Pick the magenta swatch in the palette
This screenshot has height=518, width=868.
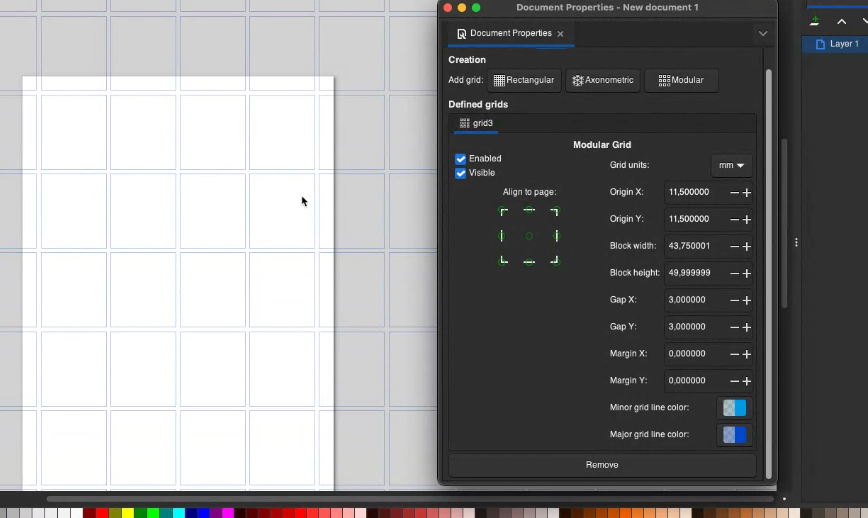(x=228, y=513)
